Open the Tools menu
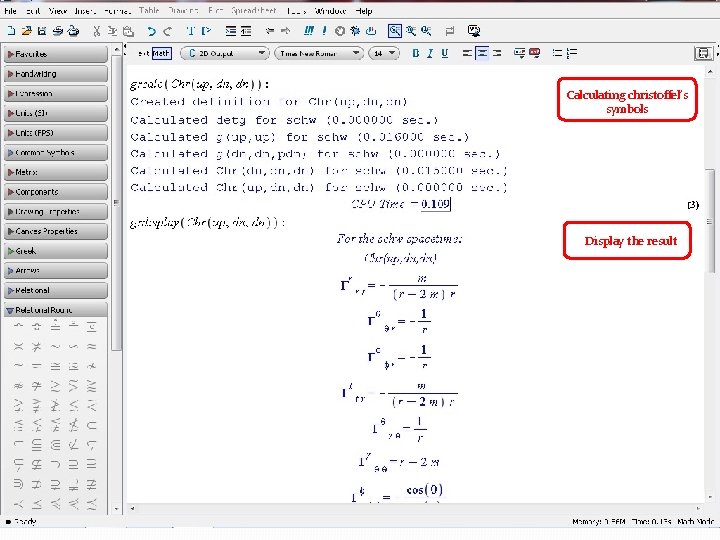This screenshot has width=720, height=540. [296, 11]
